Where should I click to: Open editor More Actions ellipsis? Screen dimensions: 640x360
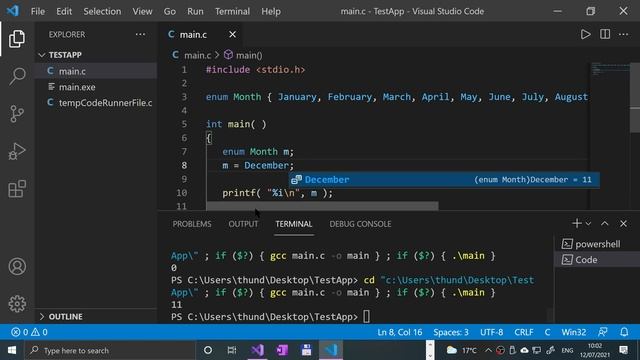[623, 34]
